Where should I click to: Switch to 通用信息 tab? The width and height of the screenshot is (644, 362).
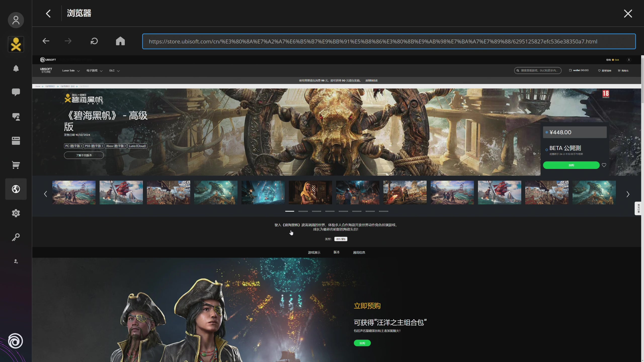(359, 252)
